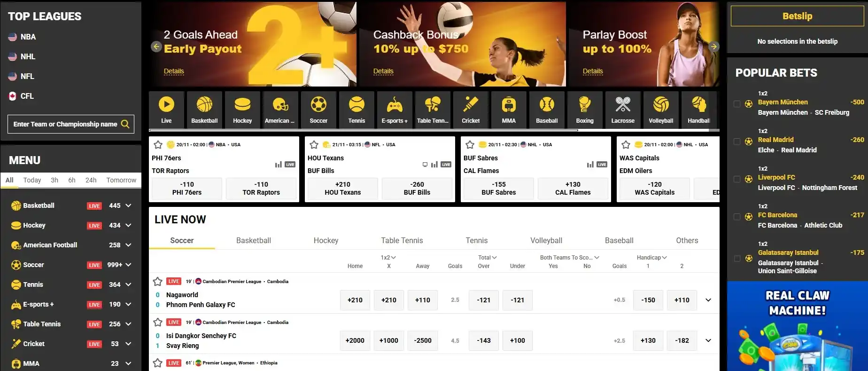Click the sports category horizontal scrollbar
Screen dimensions: 868x371
tap(363, 130)
